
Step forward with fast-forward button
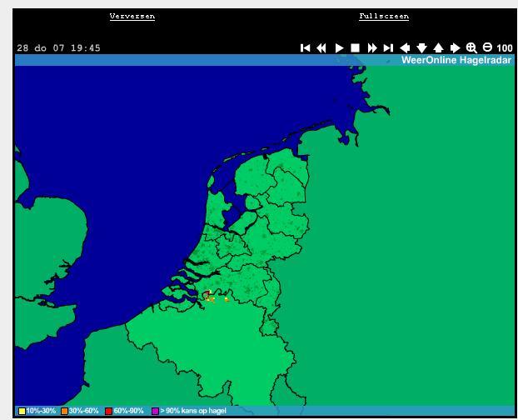pyautogui.click(x=372, y=47)
